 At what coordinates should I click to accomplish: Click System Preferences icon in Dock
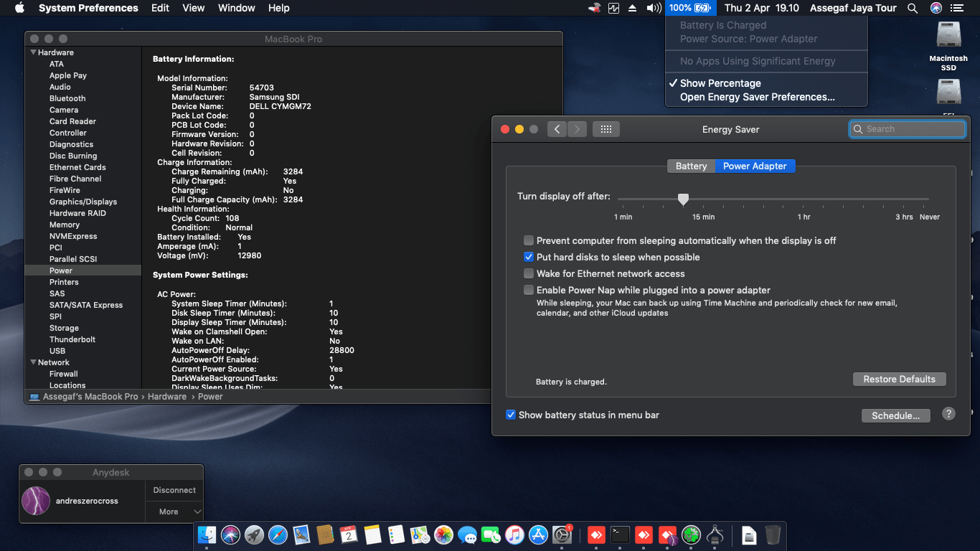(x=562, y=534)
